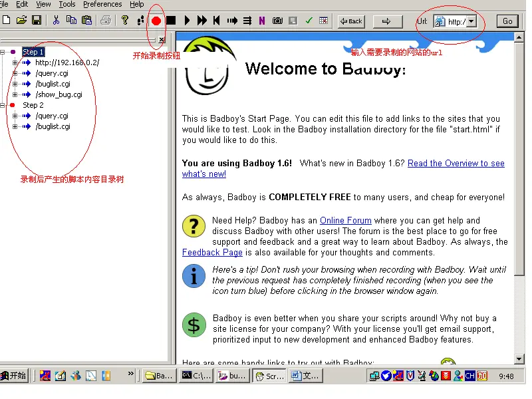Create a new script with New icon
Viewport: 532px width, 399px height.
pos(6,21)
